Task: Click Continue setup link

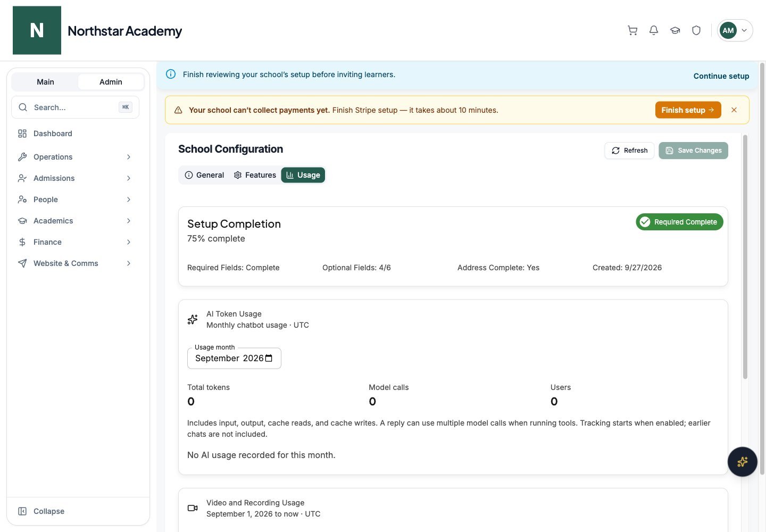Action: [721, 76]
